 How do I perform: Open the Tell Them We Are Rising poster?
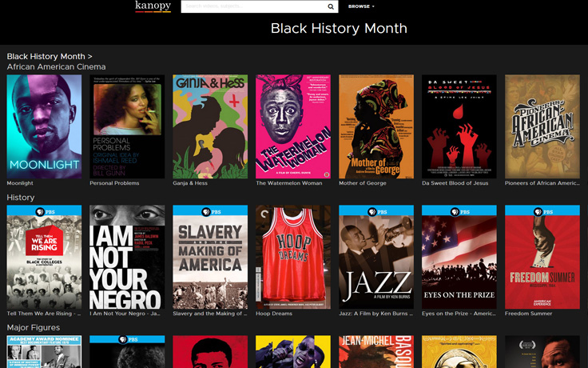[44, 257]
